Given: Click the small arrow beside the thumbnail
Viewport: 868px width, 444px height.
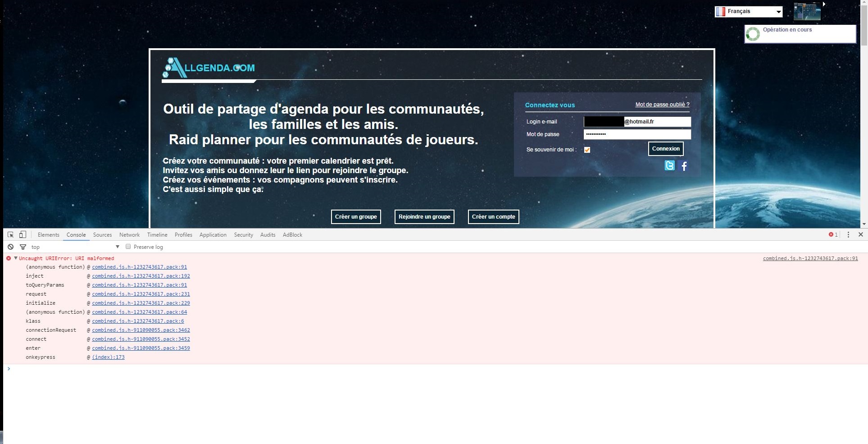Looking at the screenshot, I should coord(824,4).
